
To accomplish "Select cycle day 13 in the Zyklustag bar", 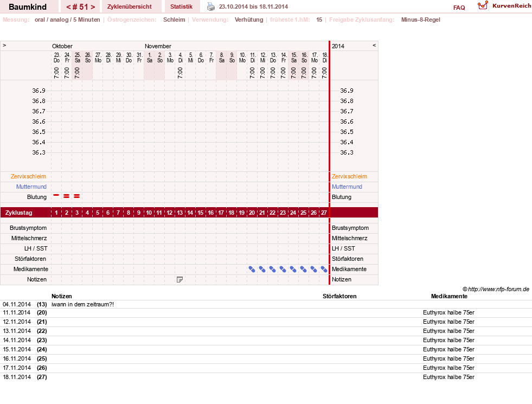I will [x=180, y=213].
